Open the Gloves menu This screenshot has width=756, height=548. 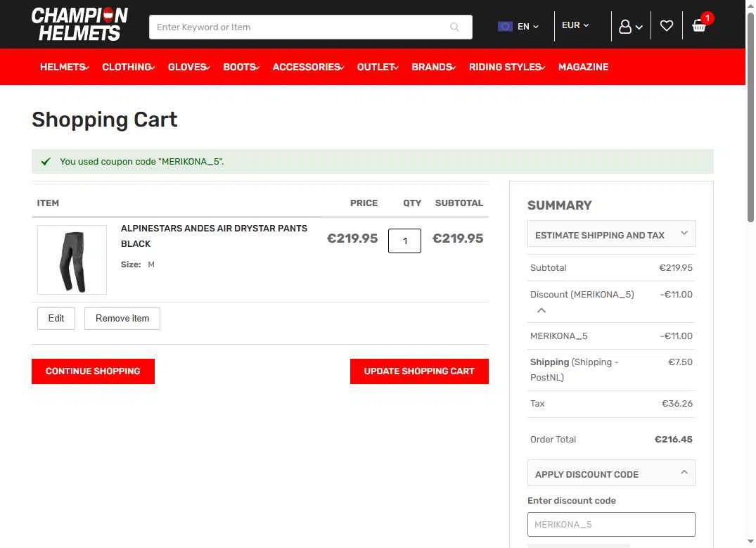[x=188, y=67]
